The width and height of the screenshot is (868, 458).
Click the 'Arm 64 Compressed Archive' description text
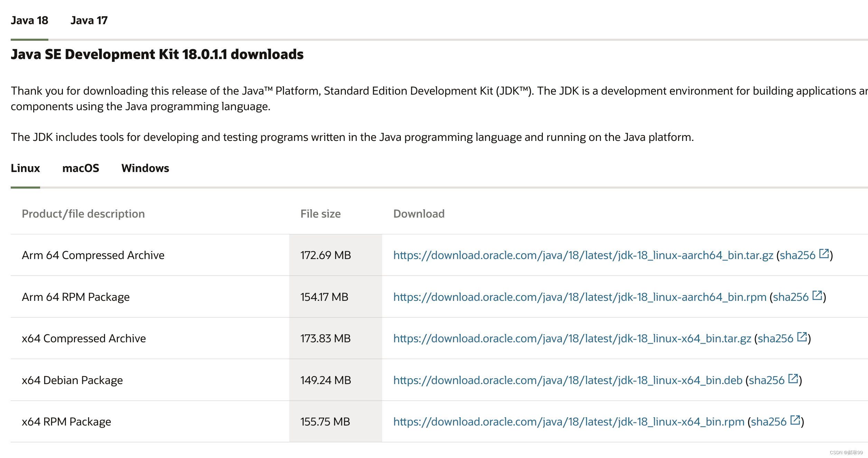[93, 255]
